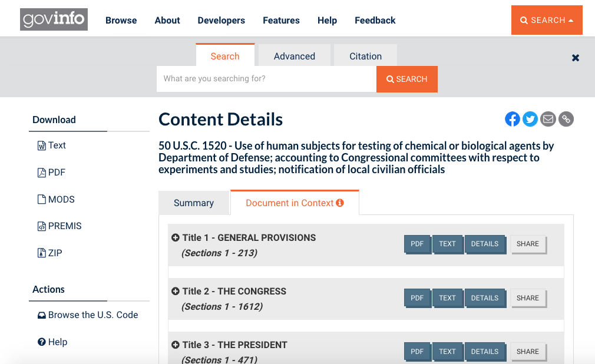Collapse the orange SEARCH dropdown in header
The height and width of the screenshot is (364, 595).
[547, 20]
